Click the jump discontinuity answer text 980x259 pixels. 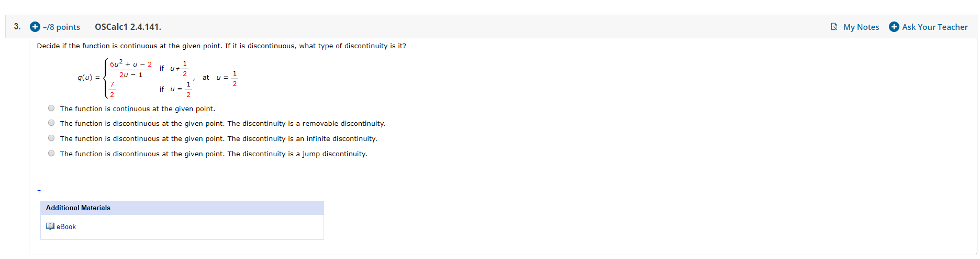point(214,154)
